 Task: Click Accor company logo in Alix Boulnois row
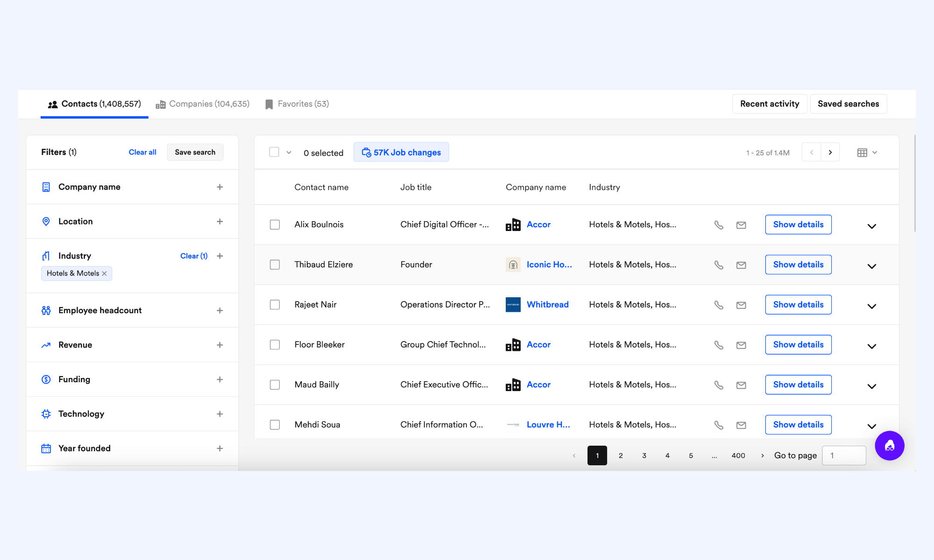[x=513, y=224]
